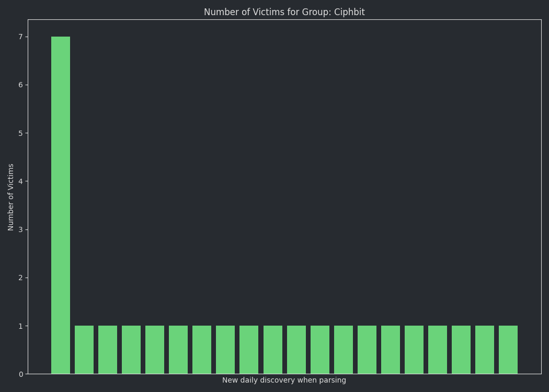
Task: Click the y-axis tick label 6
Action: click(21, 85)
